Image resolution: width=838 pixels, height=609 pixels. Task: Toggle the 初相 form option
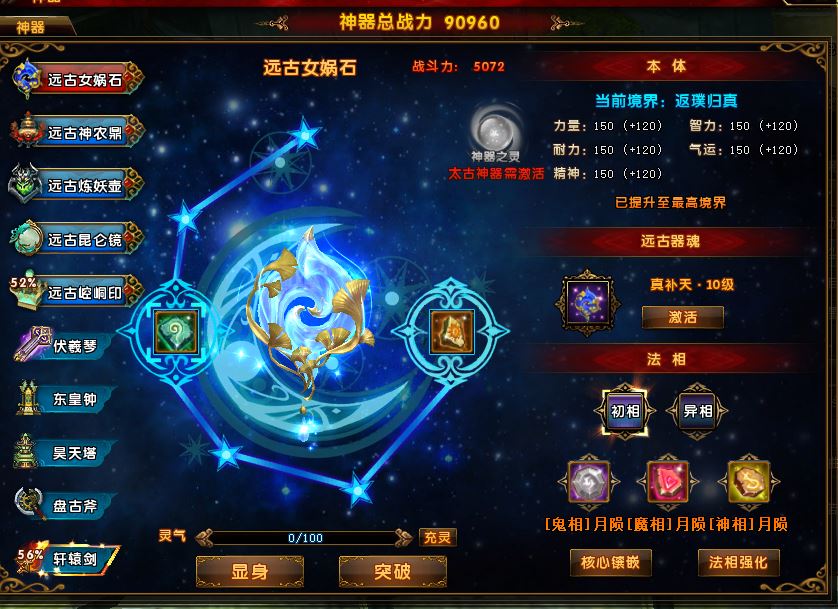pos(625,411)
